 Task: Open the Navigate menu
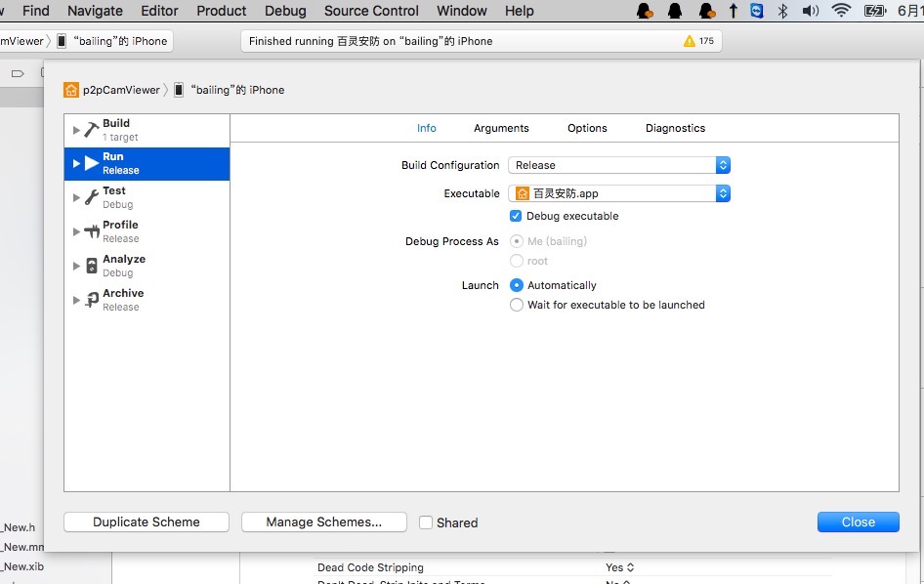[95, 11]
